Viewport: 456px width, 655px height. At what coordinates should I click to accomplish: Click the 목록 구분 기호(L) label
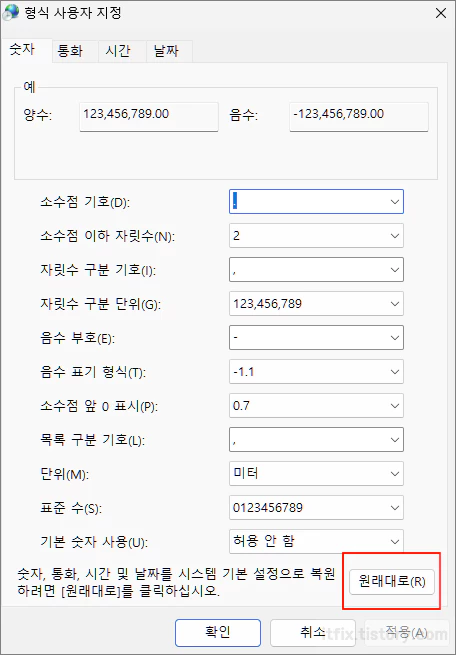tap(93, 440)
